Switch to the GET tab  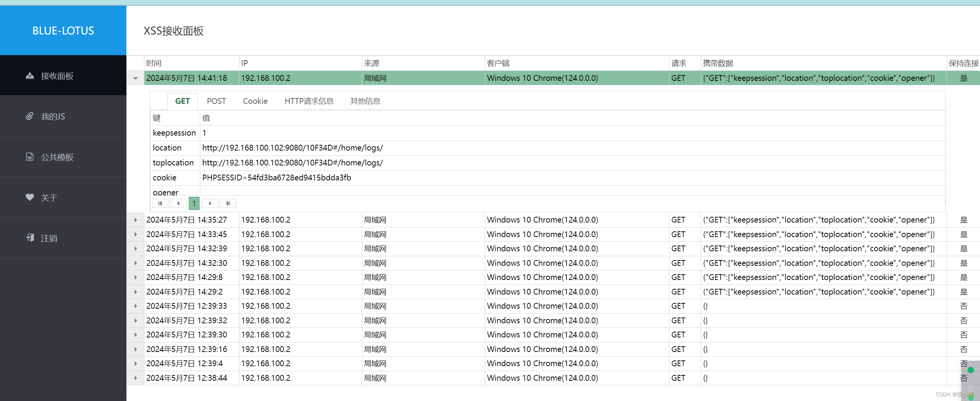pyautogui.click(x=182, y=101)
